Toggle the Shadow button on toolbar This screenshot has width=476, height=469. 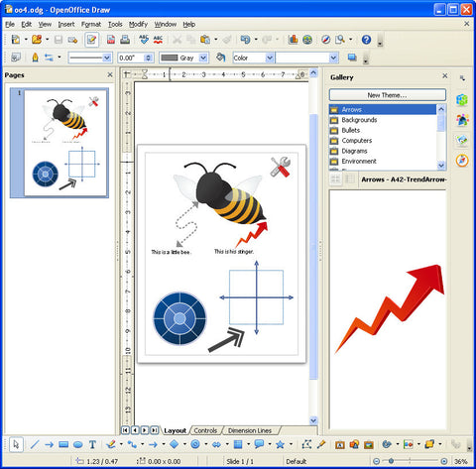tap(352, 58)
